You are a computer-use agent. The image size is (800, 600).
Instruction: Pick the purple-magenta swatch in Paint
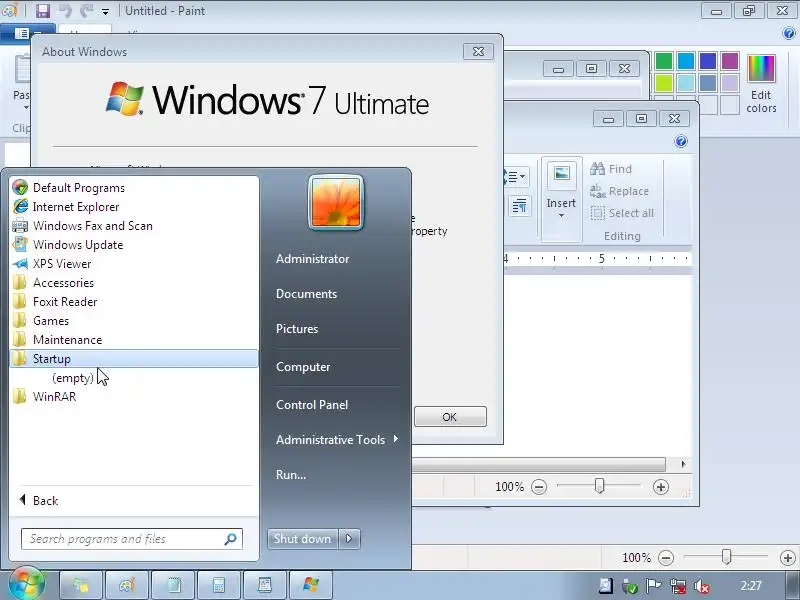point(730,61)
